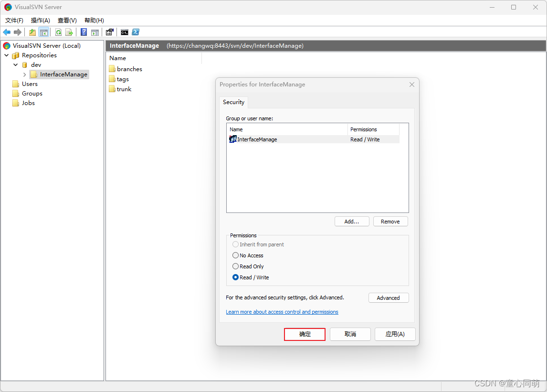Open the 操作(A) menu
Image resolution: width=547 pixels, height=392 pixels.
41,20
